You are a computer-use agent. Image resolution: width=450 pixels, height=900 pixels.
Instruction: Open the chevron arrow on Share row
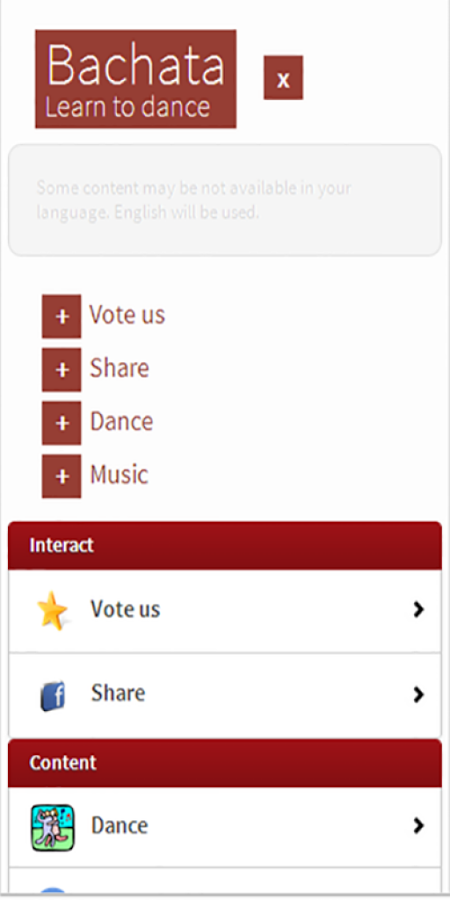418,695
